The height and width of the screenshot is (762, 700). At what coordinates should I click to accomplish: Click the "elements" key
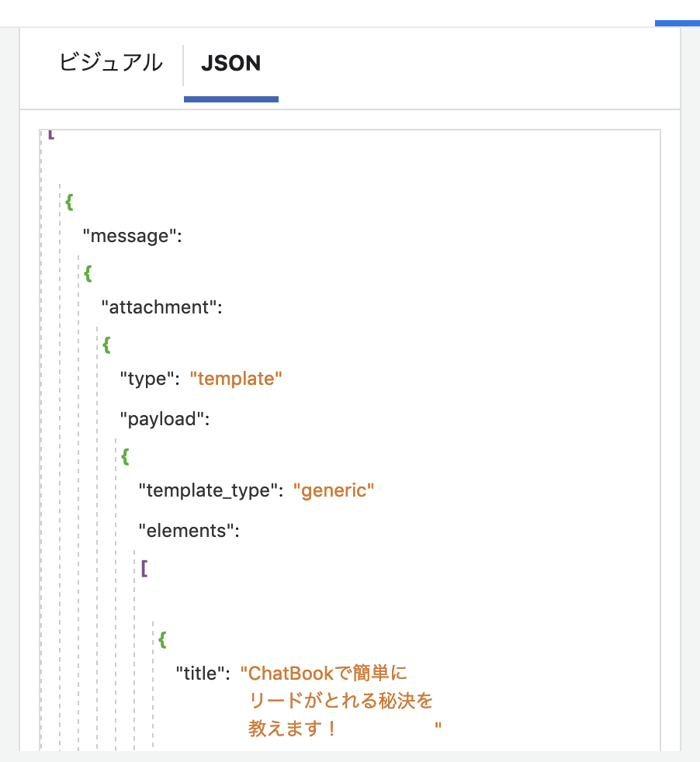(189, 531)
